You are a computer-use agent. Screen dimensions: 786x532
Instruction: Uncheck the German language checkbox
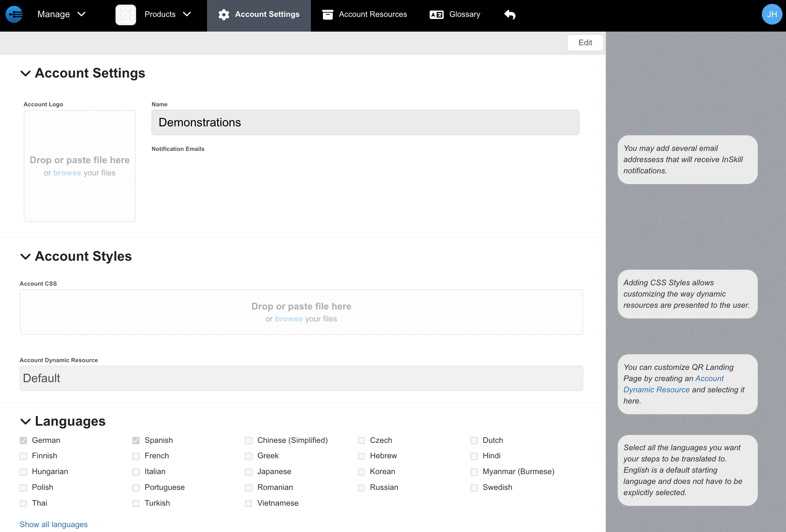24,440
